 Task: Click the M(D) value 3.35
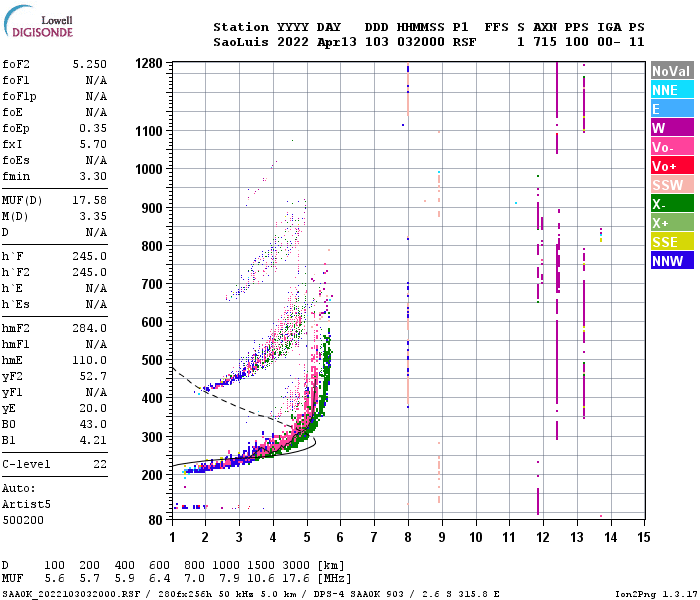(93, 217)
